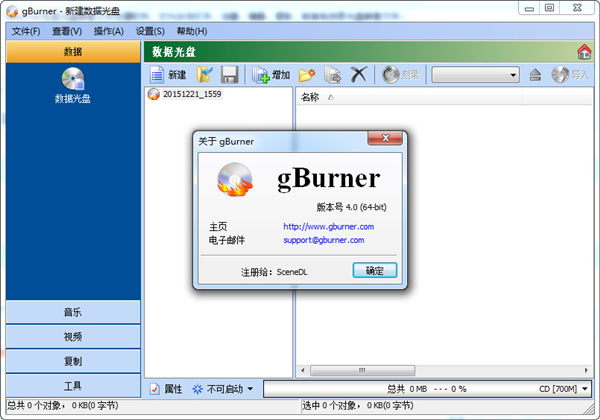Click the horizontal scrollbar thumb in file list
600x420 pixels.
click(x=362, y=370)
